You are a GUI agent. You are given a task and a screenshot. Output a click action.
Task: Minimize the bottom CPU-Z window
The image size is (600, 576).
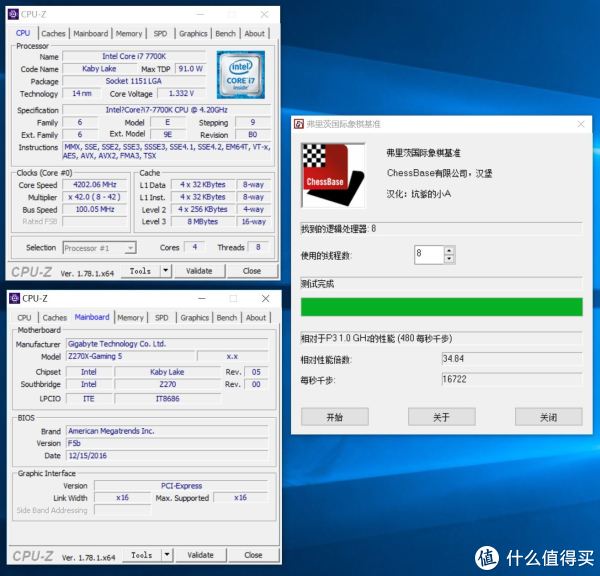click(202, 299)
